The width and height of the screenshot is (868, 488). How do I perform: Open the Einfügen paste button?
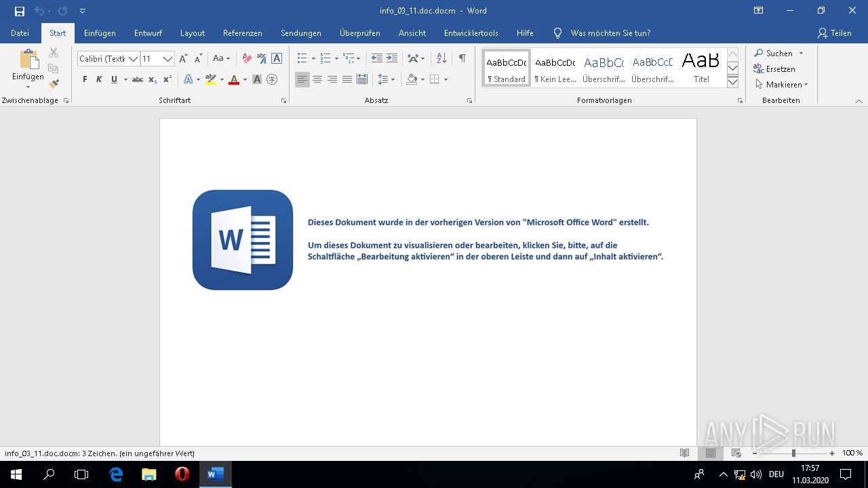28,68
